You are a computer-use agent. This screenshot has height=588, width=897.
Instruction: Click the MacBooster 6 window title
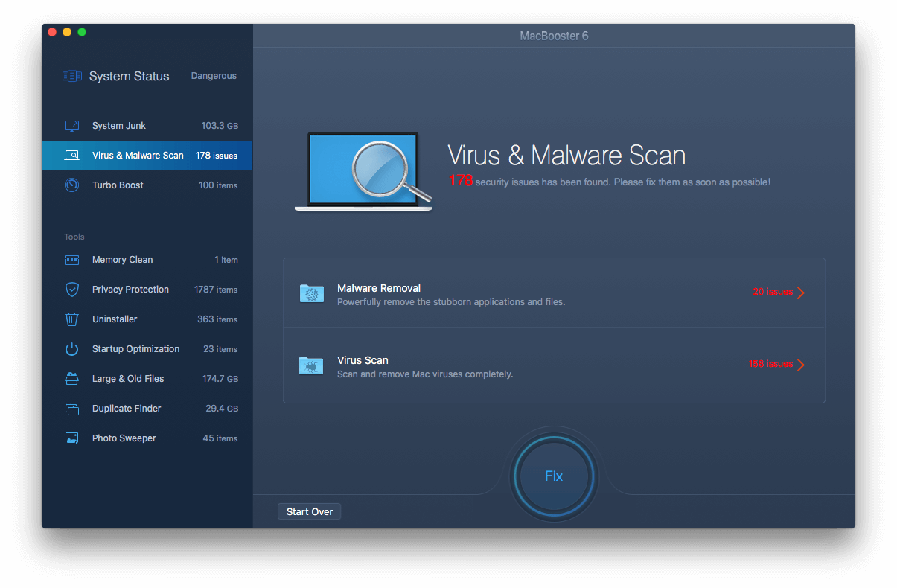tap(554, 36)
